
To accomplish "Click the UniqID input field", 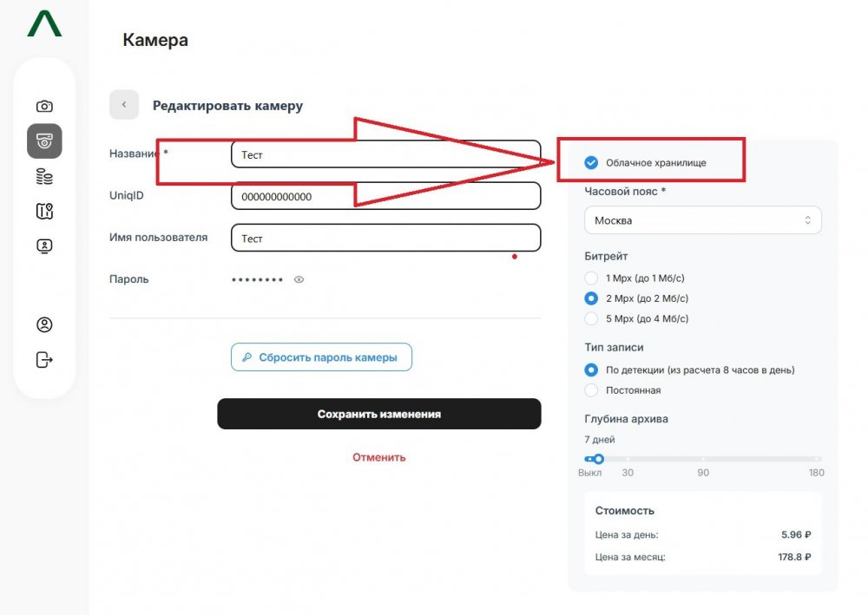I will [386, 196].
